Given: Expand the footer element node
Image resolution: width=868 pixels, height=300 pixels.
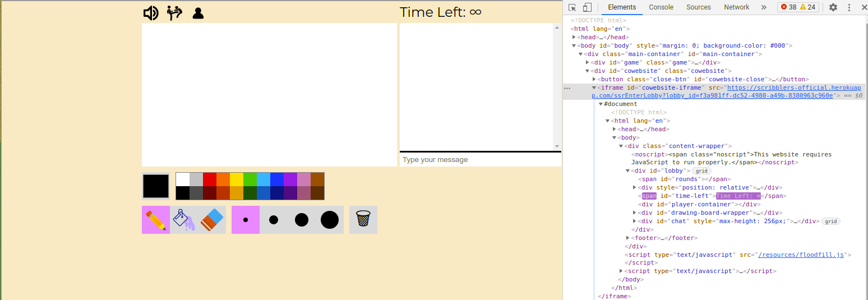Looking at the screenshot, I should coord(627,238).
